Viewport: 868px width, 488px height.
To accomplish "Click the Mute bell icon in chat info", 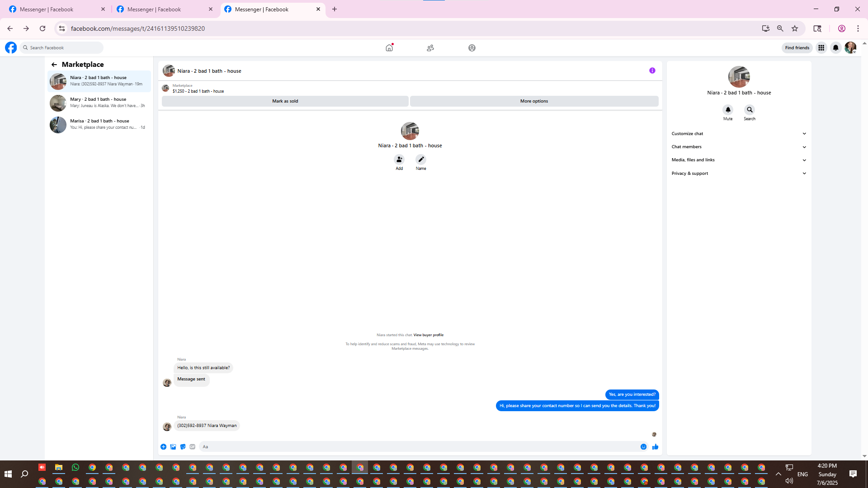I will coord(728,110).
